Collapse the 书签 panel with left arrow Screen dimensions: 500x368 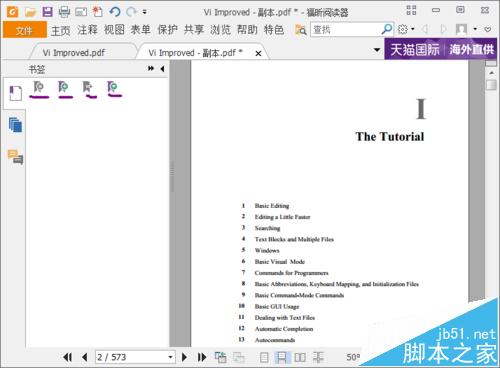coord(162,69)
